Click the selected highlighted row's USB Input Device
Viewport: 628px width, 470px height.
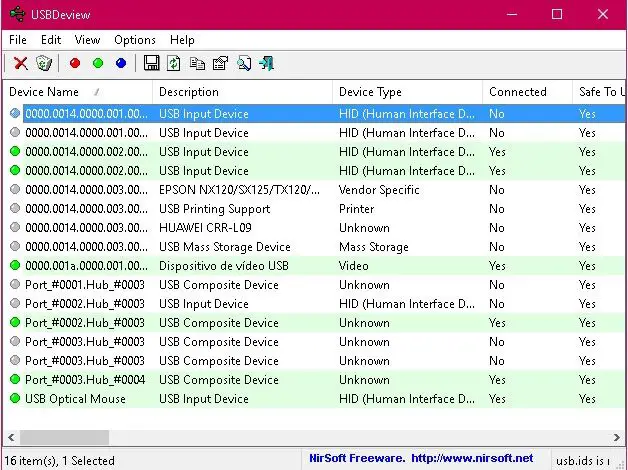click(x=203, y=114)
